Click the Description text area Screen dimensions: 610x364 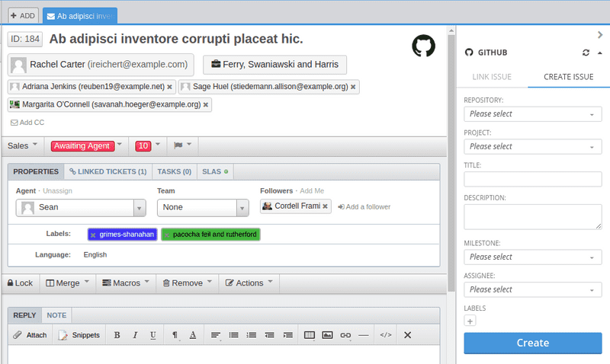click(532, 217)
